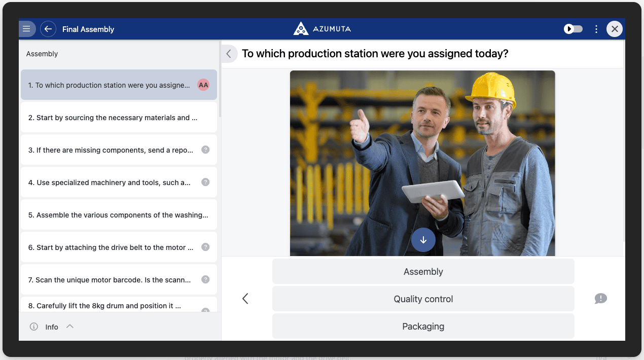Choose the Packaging button

[x=423, y=327]
